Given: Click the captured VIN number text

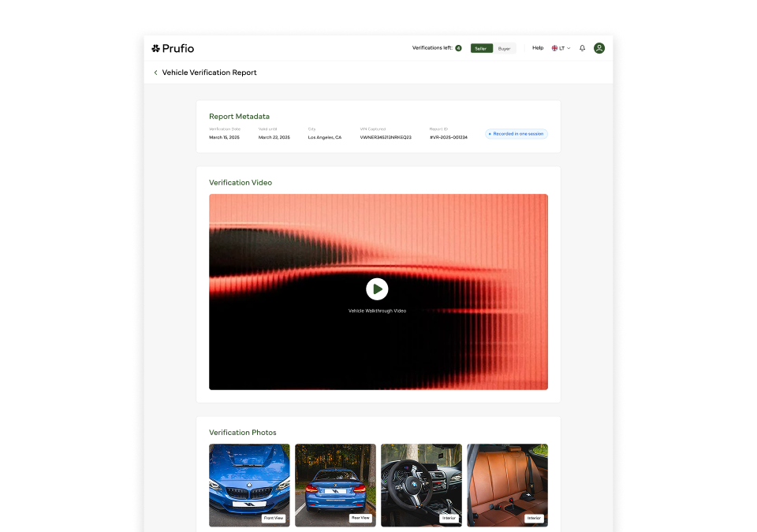Looking at the screenshot, I should coord(386,137).
